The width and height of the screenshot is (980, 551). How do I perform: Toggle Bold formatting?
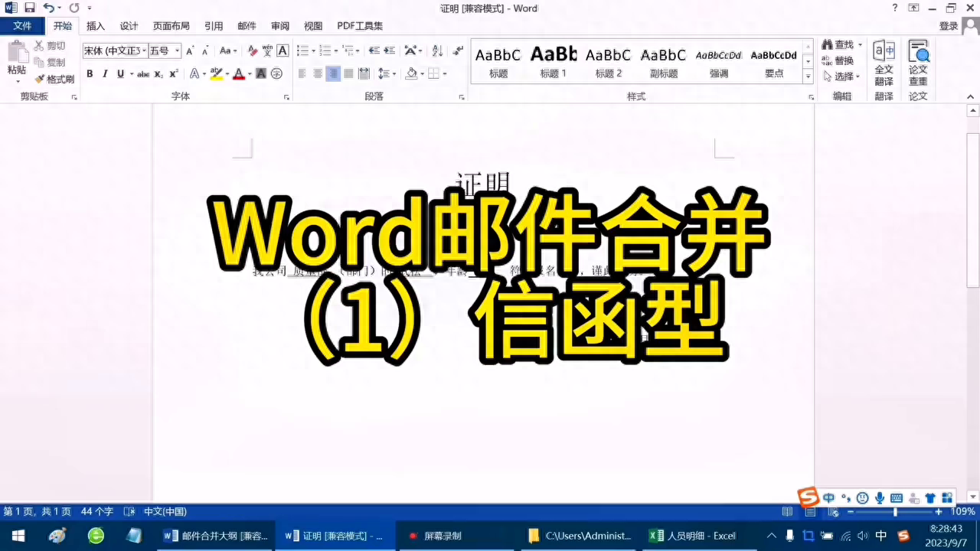tap(90, 73)
